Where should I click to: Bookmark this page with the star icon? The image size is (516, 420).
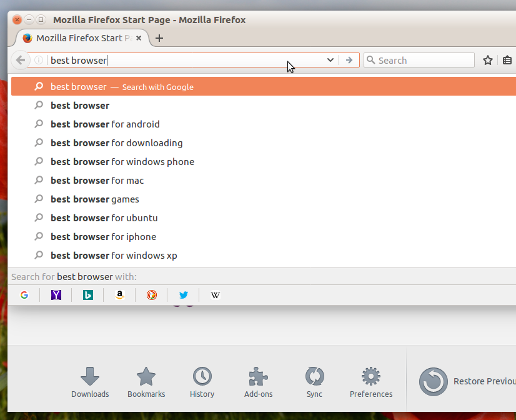click(x=488, y=60)
